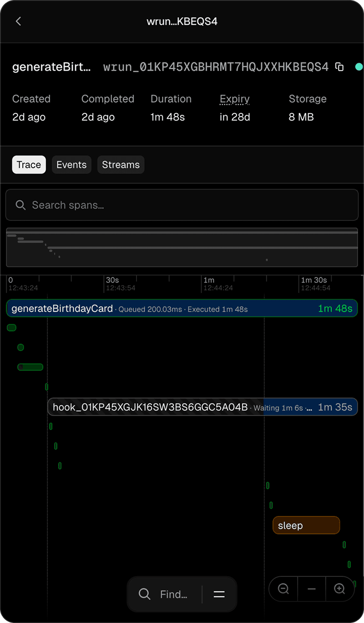Zoom out on the trace timeline

coord(283,588)
